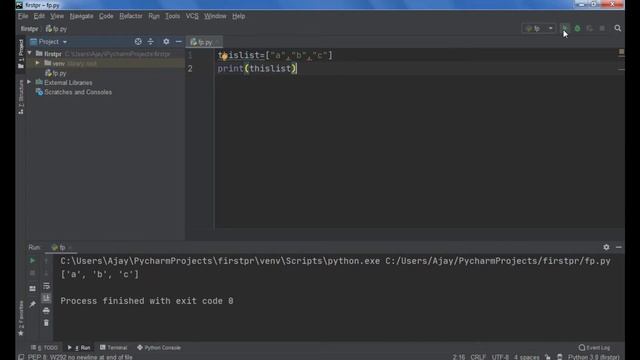Click the grey Stop square in top toolbar

click(x=602, y=28)
